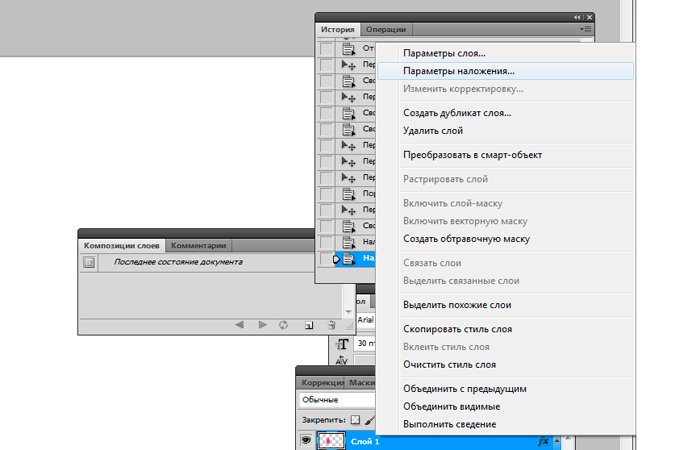Toggle visibility eye for Слой 1
The width and height of the screenshot is (700, 450).
point(304,440)
